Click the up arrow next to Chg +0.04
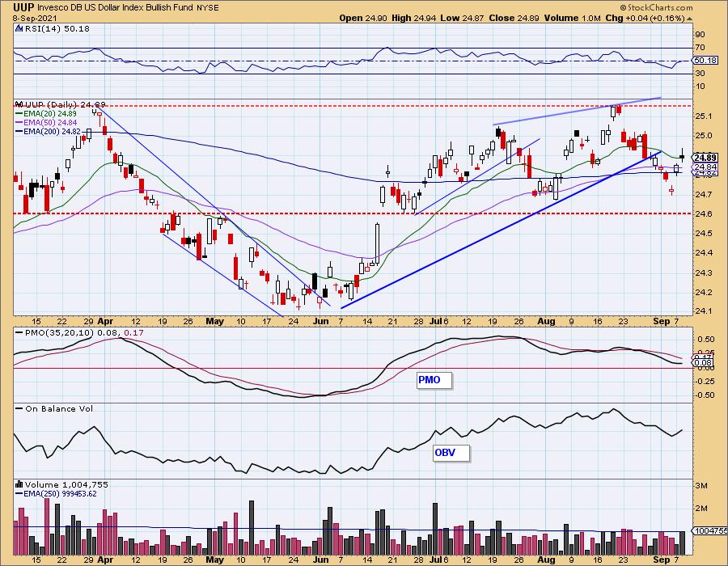The height and width of the screenshot is (566, 728). (x=689, y=19)
